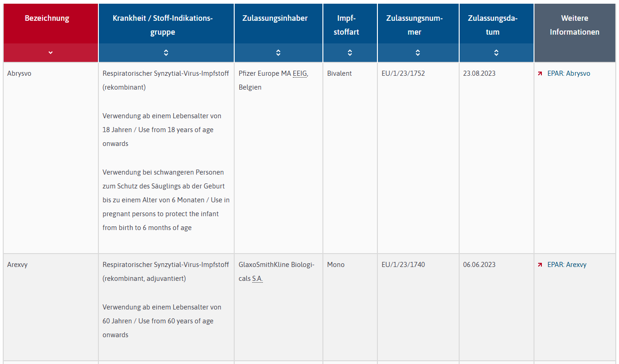Click the Weitere Informationen header

point(574,25)
